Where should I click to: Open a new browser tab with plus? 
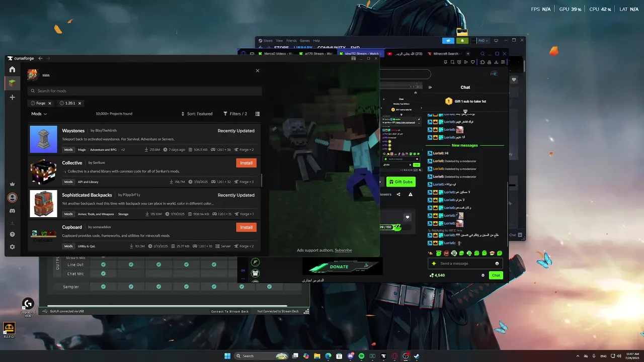(x=468, y=54)
